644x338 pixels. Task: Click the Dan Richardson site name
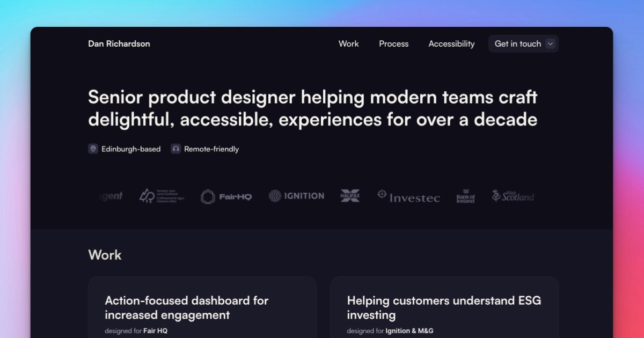click(119, 43)
